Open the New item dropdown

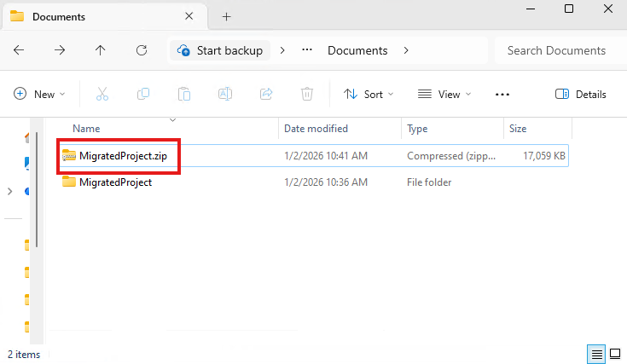[39, 94]
